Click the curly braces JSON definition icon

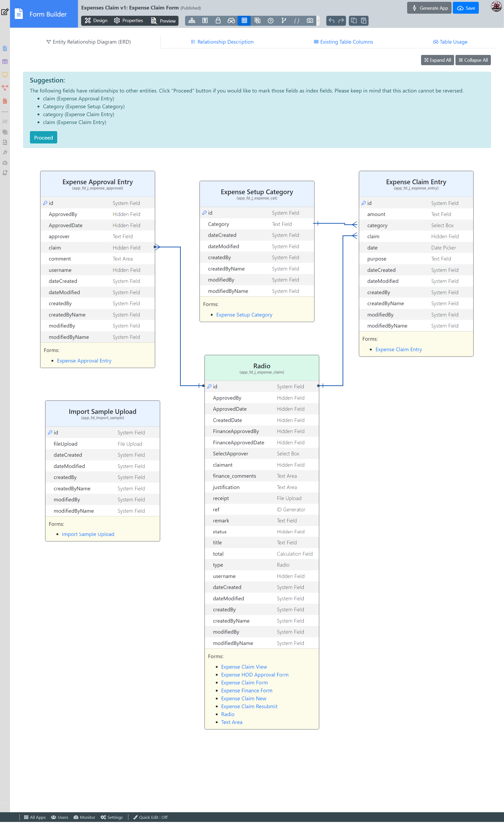click(x=296, y=21)
